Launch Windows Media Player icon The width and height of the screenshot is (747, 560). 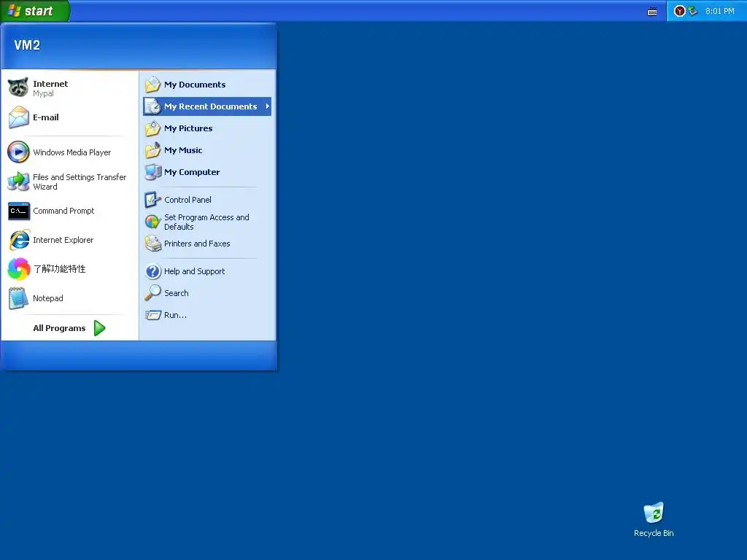click(x=18, y=152)
